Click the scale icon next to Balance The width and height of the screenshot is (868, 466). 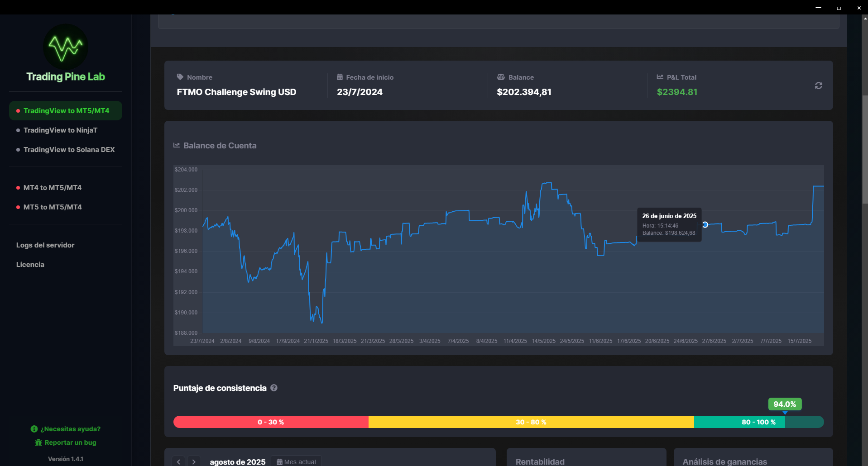(501, 77)
